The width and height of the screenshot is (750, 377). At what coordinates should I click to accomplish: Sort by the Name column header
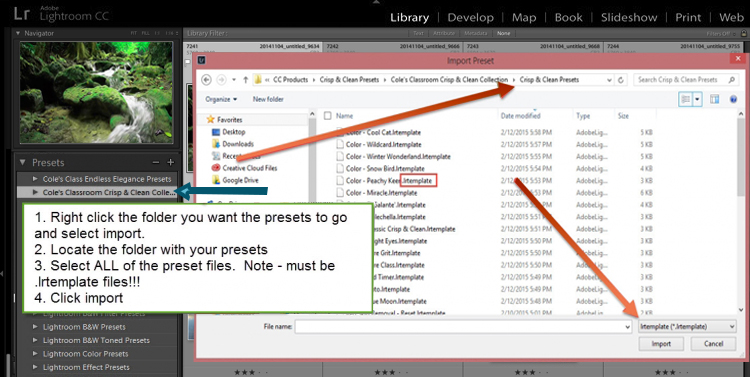344,116
